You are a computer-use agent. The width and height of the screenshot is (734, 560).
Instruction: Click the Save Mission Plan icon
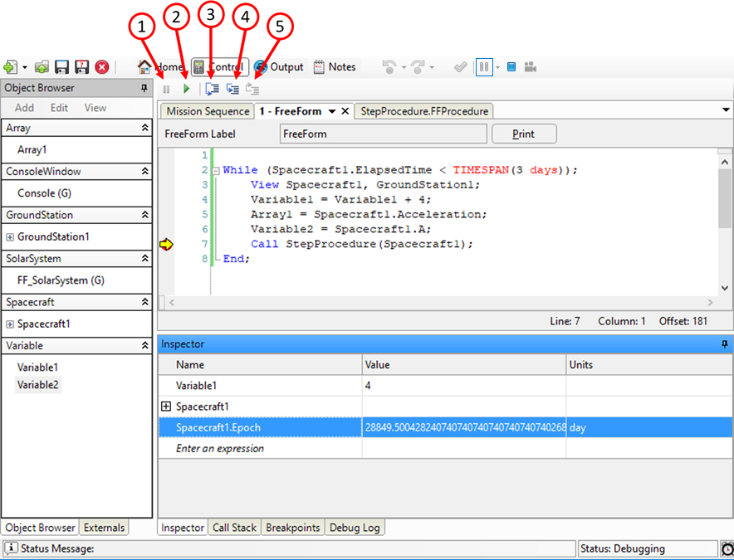(61, 67)
